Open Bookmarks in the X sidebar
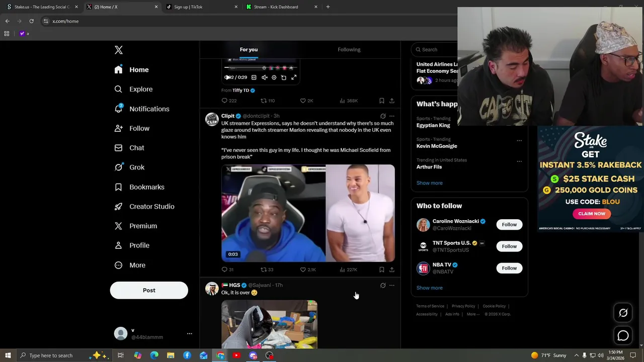 [139, 187]
